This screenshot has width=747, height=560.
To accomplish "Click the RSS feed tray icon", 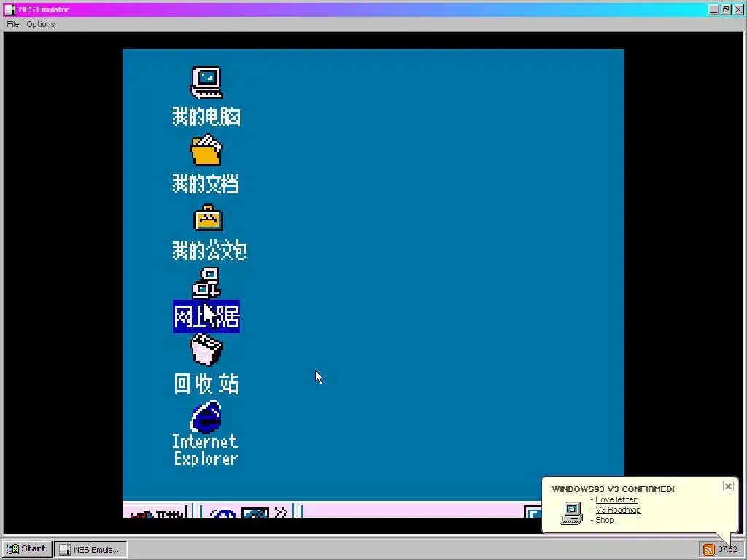I will point(708,550).
